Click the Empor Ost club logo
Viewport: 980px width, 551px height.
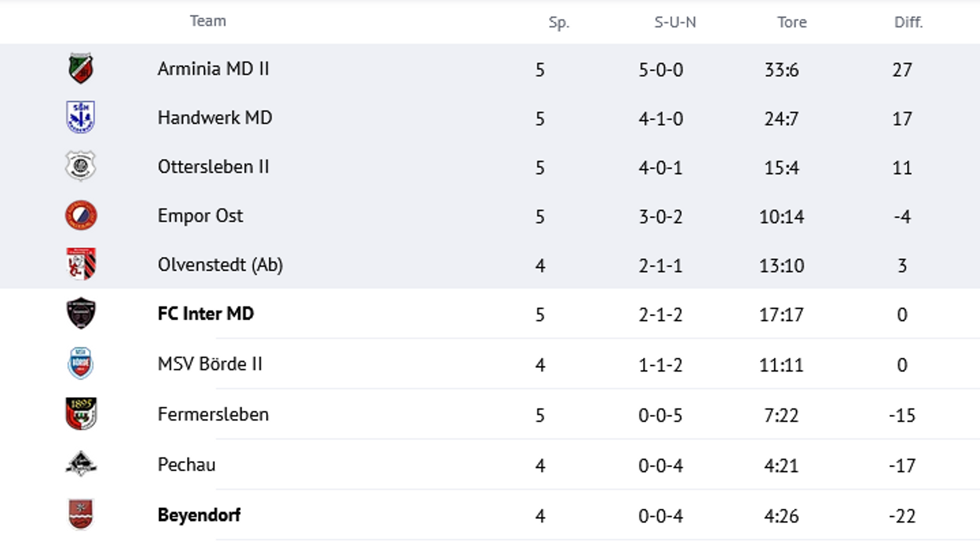(x=81, y=215)
